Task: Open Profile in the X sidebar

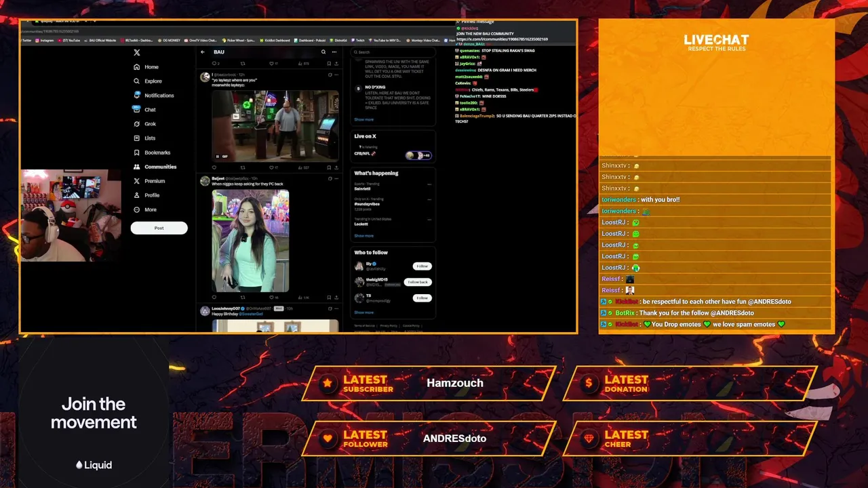Action: [x=146, y=195]
